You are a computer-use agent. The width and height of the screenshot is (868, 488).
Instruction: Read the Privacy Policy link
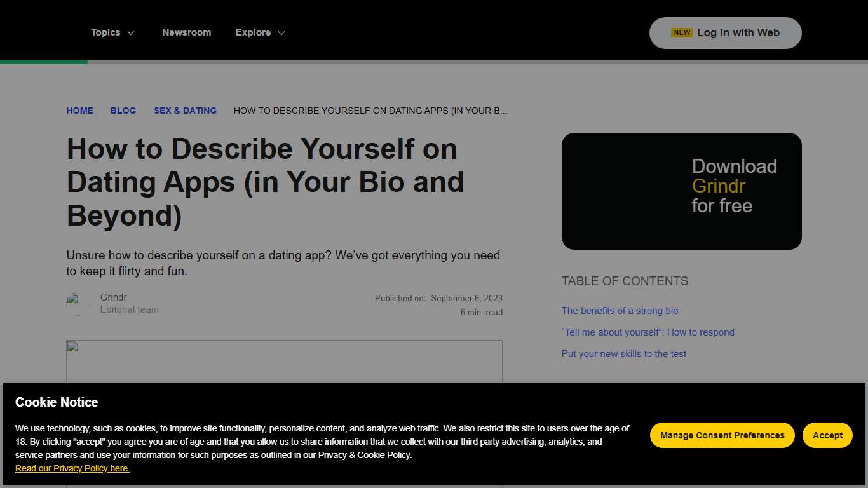pos(72,468)
